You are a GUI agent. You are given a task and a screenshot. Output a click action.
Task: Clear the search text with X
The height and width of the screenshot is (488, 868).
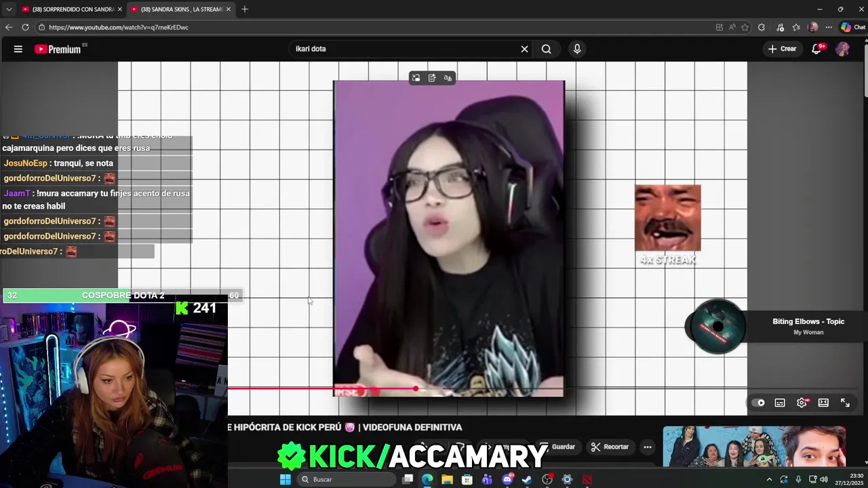524,49
